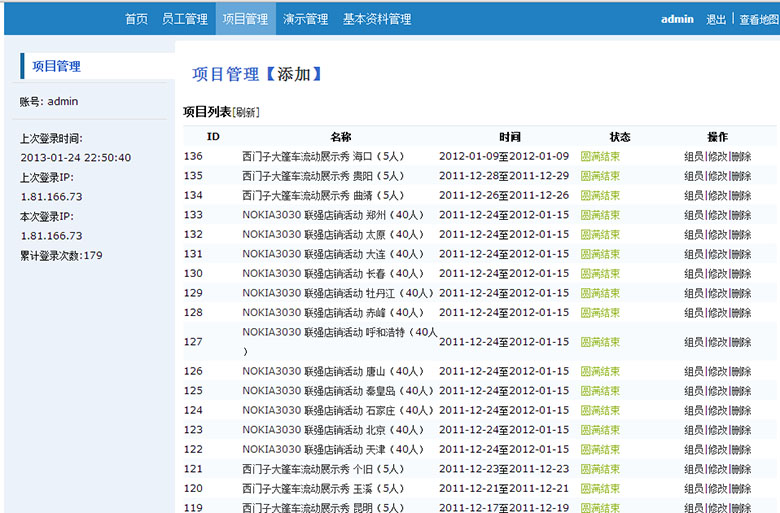Click the 账号: admin sidebar text
The height and width of the screenshot is (513, 780).
click(x=49, y=102)
